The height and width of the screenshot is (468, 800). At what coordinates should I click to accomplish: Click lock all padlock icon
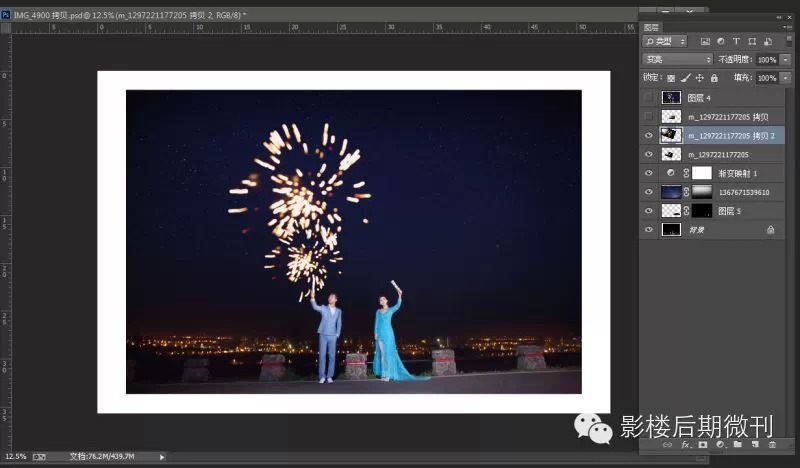(714, 78)
